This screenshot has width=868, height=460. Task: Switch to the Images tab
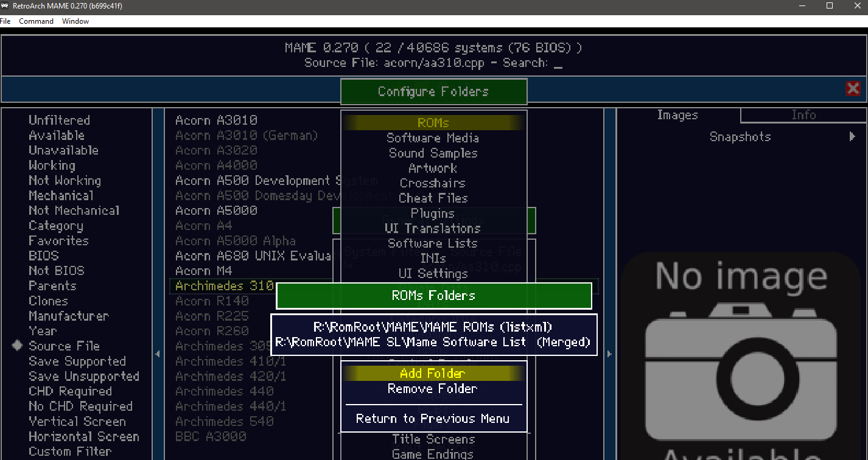(x=677, y=115)
